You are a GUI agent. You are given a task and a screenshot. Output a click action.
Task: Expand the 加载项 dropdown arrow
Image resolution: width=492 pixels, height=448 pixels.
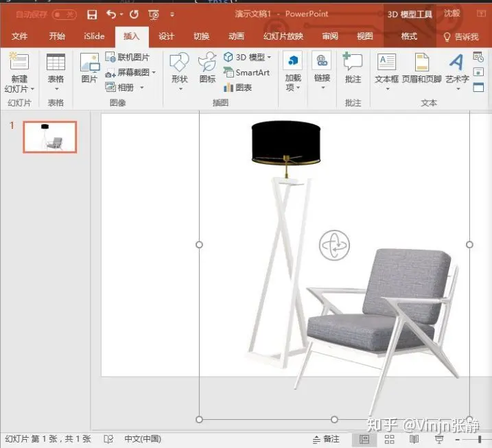tap(298, 87)
